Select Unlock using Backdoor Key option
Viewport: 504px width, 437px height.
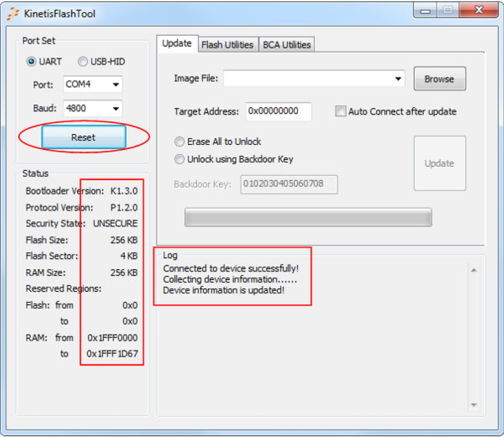tap(180, 159)
